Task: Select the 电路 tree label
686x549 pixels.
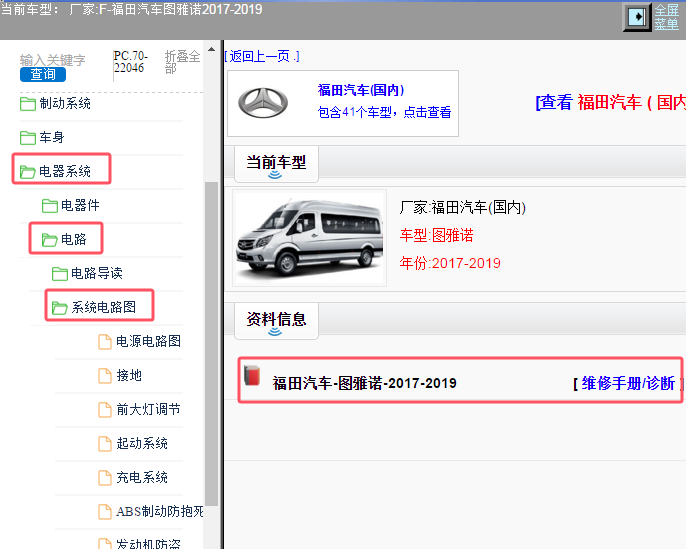Action: [x=74, y=239]
